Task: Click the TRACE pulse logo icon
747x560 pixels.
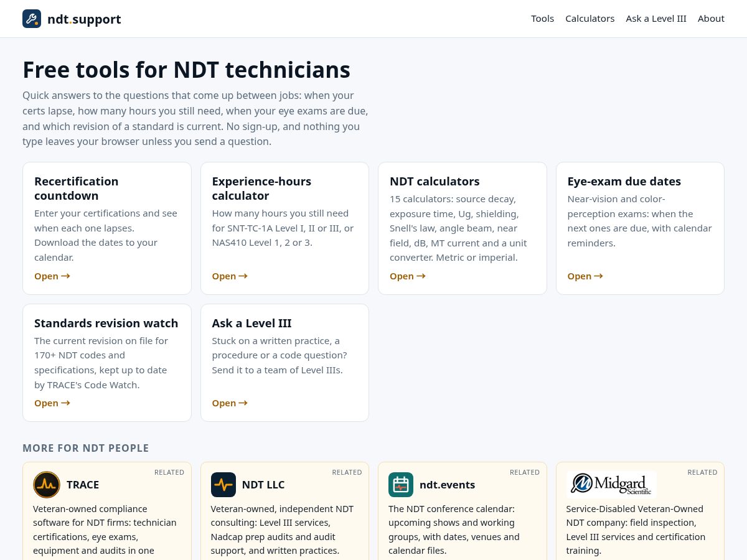Action: point(47,485)
